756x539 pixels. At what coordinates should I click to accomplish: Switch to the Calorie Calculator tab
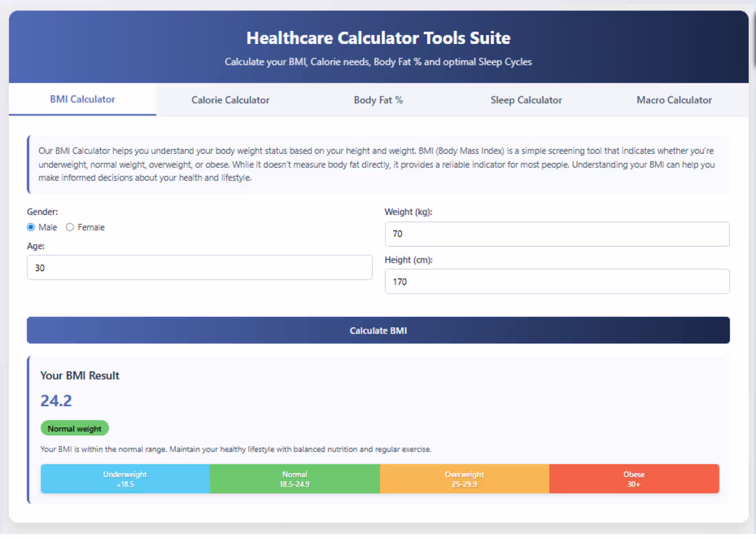click(x=230, y=100)
